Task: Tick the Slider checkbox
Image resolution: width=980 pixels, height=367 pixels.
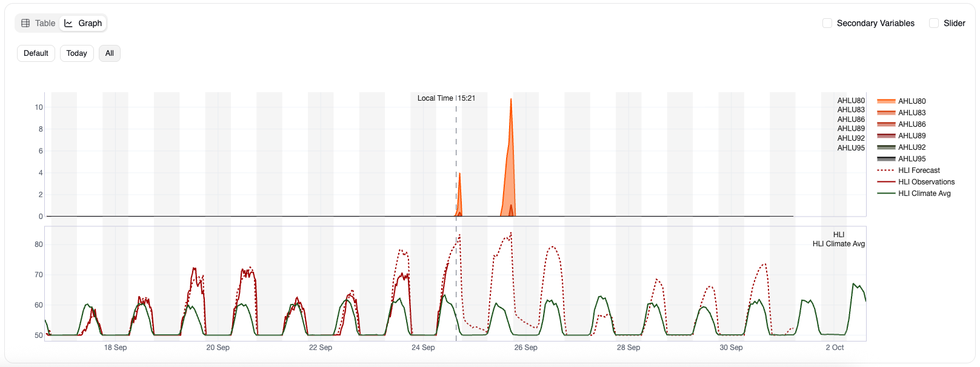Action: (x=933, y=23)
